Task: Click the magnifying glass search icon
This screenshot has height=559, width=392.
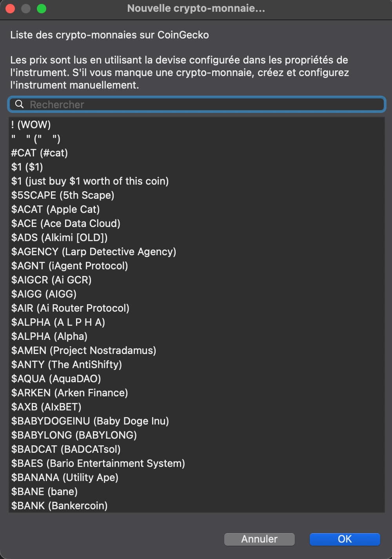Action: [x=19, y=104]
